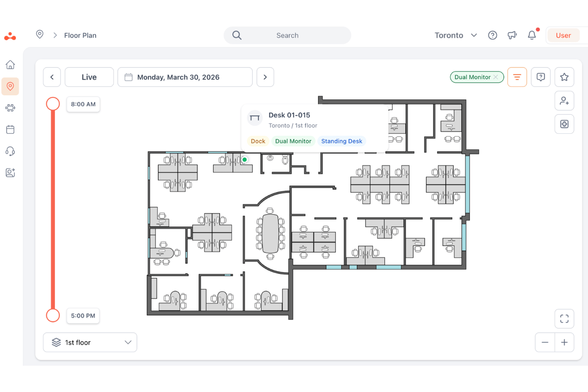The width and height of the screenshot is (588, 392).
Task: Open the headset support icon in sidebar
Action: (10, 151)
